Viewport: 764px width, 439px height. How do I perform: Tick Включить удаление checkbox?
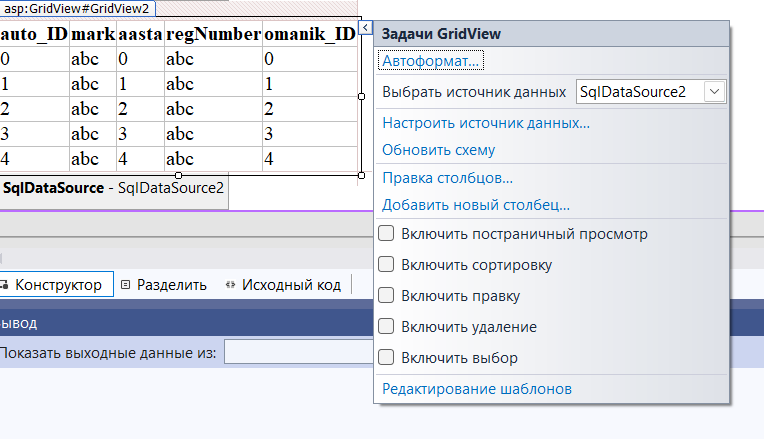click(x=386, y=326)
